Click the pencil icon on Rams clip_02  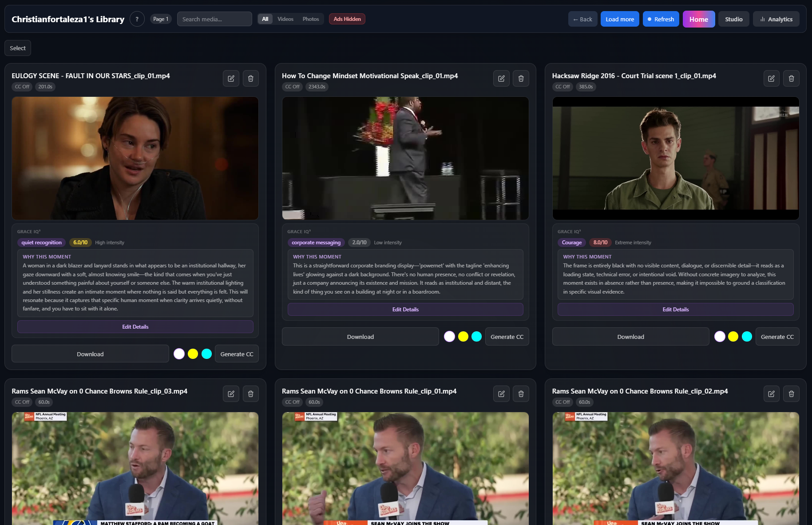coord(772,394)
